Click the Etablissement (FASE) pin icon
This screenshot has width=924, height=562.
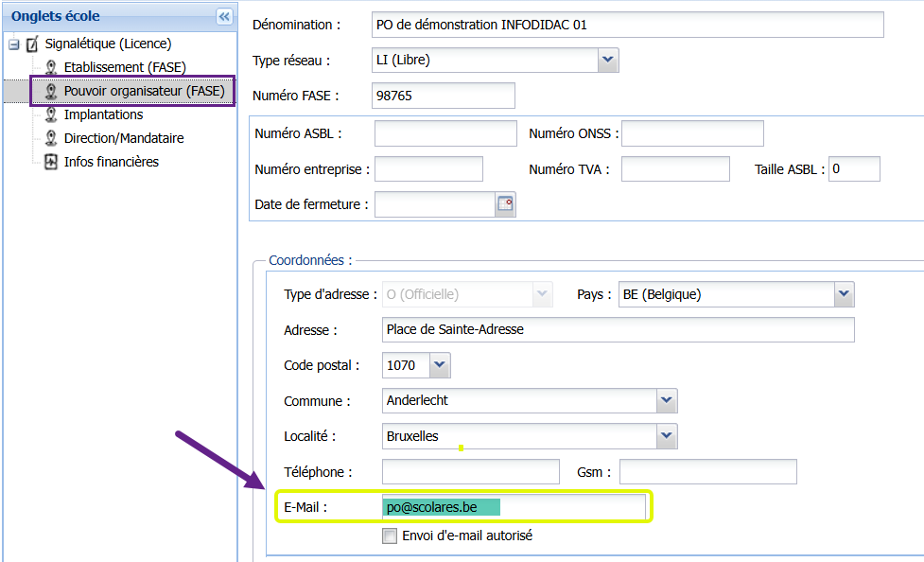(x=51, y=67)
